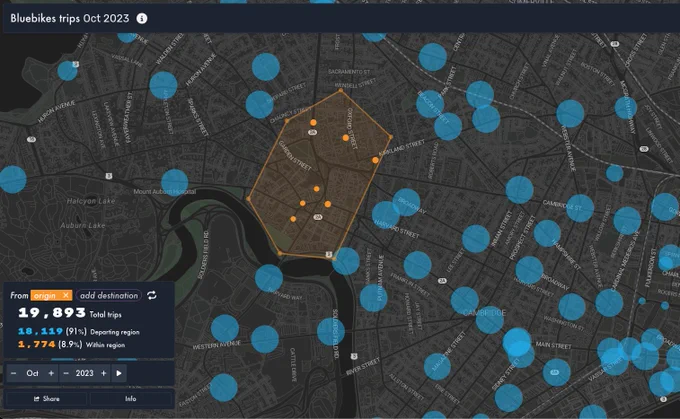The image size is (680, 419).
Task: Click the orange station dot near Kirkland Street
Action: [x=375, y=160]
